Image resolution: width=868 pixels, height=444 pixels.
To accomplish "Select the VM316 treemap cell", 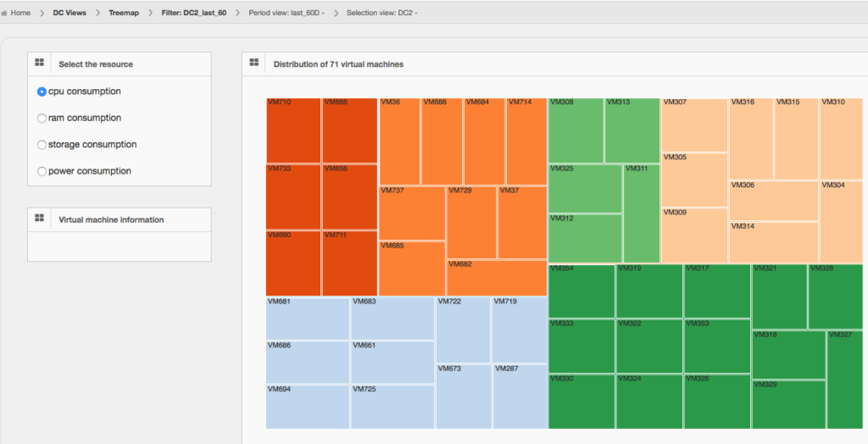I will click(x=751, y=139).
